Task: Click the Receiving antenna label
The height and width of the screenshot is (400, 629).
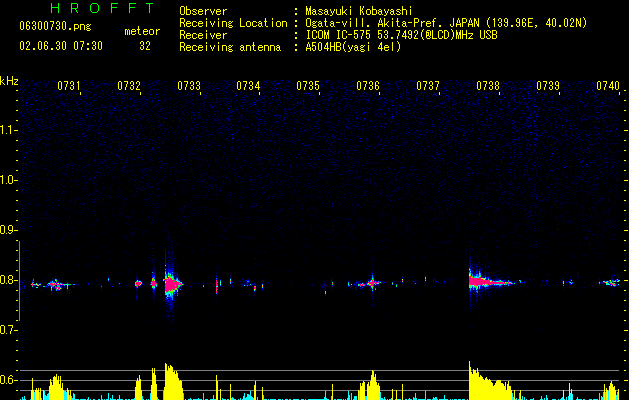Action: (x=230, y=47)
